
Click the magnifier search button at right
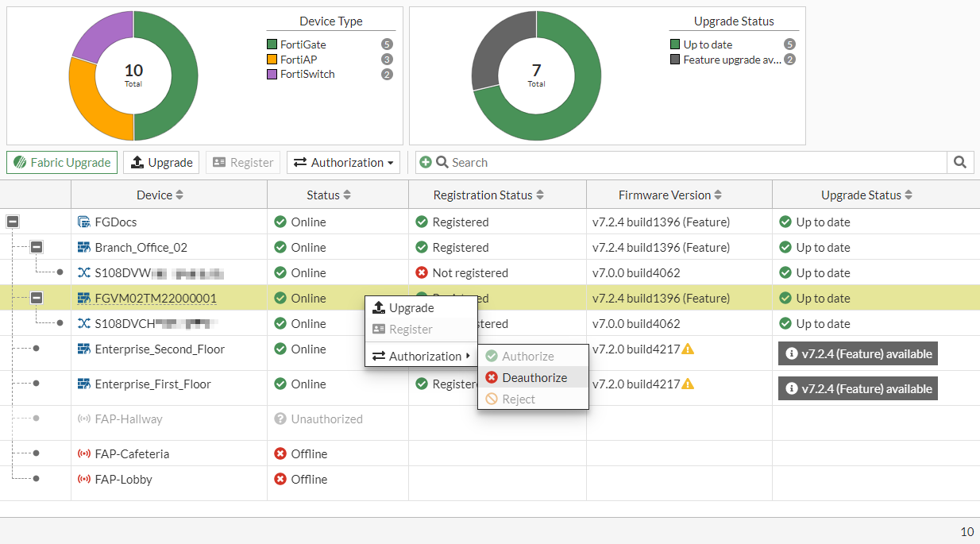pyautogui.click(x=960, y=162)
